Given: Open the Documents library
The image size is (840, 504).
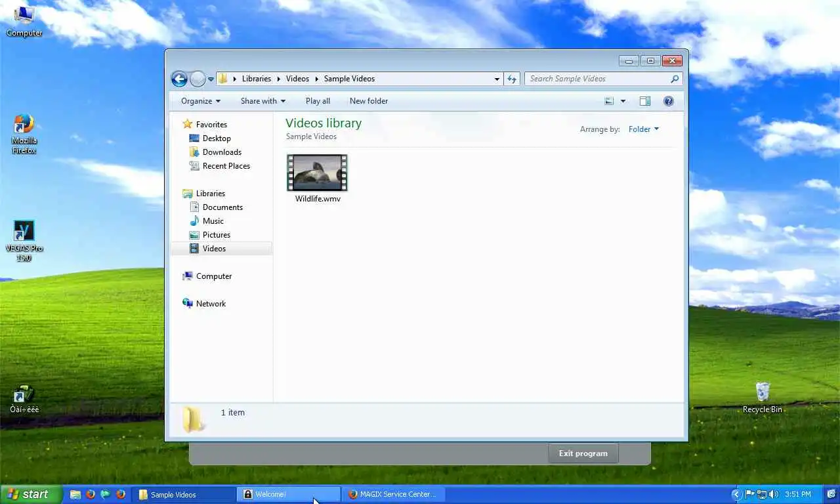Looking at the screenshot, I should pyautogui.click(x=222, y=207).
